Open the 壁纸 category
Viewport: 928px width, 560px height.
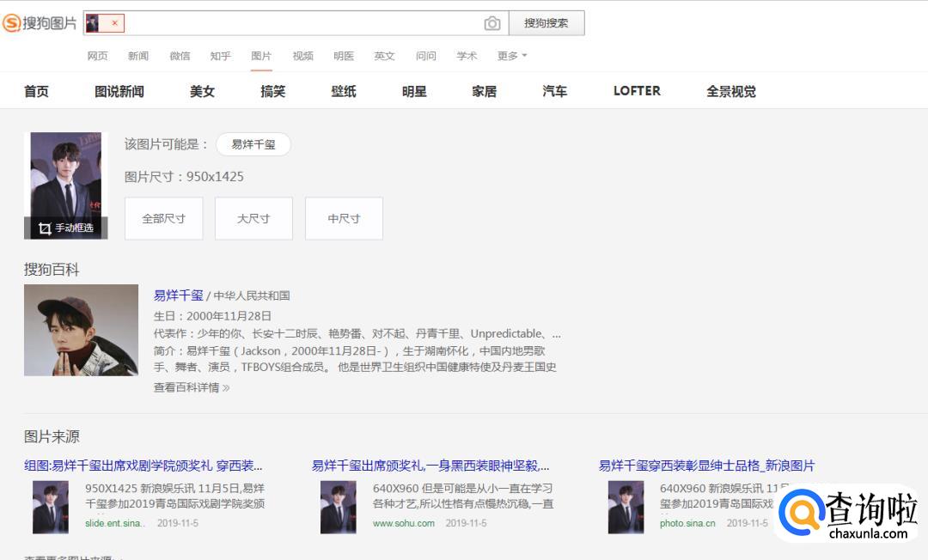(344, 91)
